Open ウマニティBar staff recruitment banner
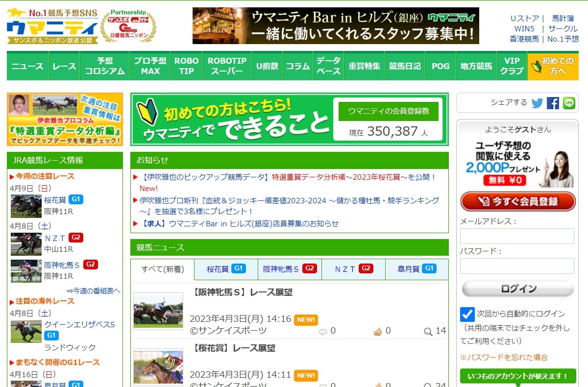This screenshot has width=588, height=387. [x=336, y=25]
